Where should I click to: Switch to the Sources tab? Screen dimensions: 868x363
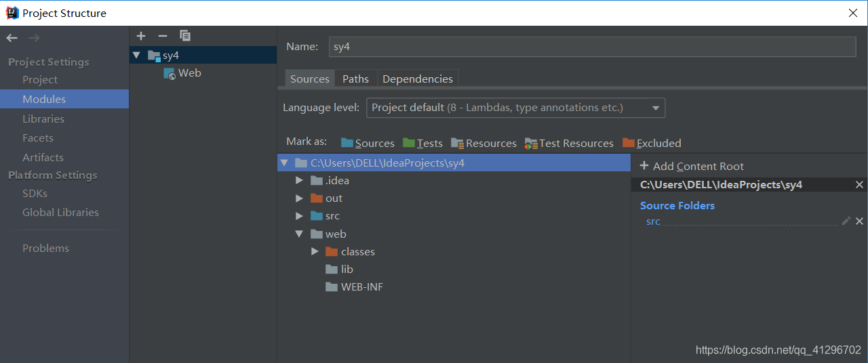(x=310, y=79)
